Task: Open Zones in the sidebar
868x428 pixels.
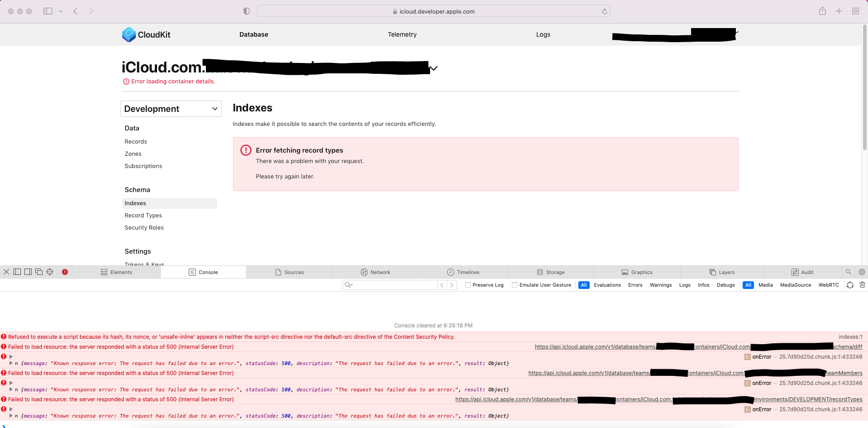Action: coord(133,154)
